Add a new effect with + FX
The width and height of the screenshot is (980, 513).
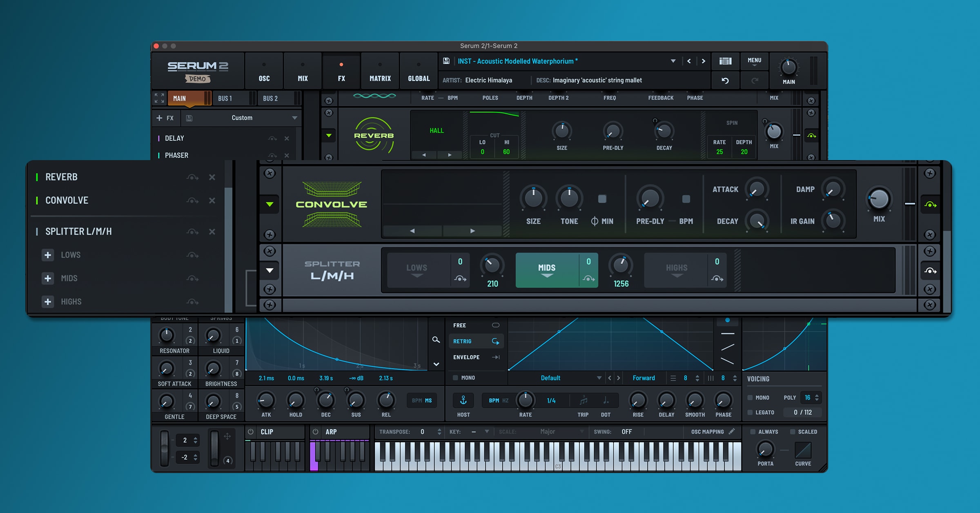165,118
